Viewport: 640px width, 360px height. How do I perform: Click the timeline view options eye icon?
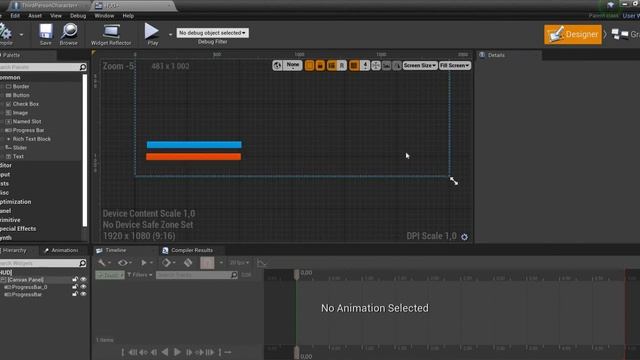tap(122, 263)
